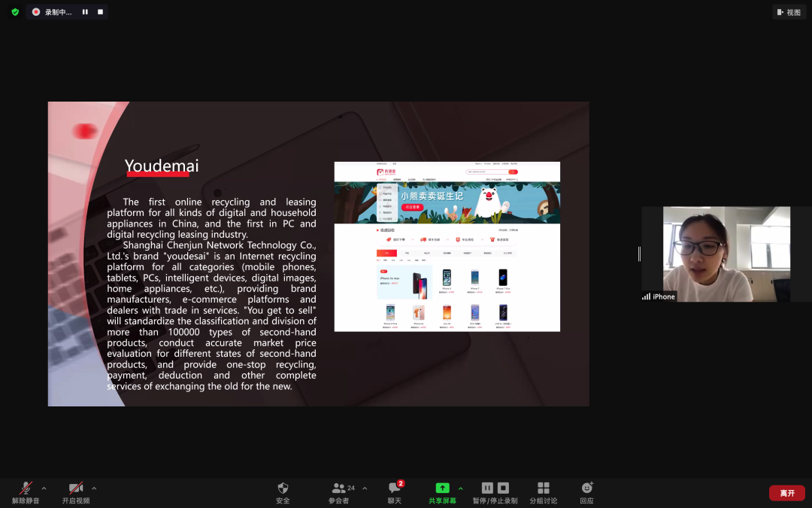The image size is (812, 508).
Task: Click the website screenshot in the slide
Action: (447, 246)
